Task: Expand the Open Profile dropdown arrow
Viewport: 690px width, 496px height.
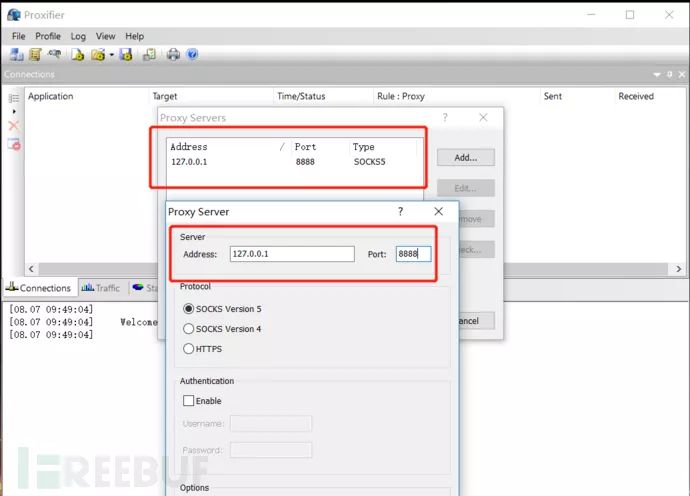Action: [111, 55]
